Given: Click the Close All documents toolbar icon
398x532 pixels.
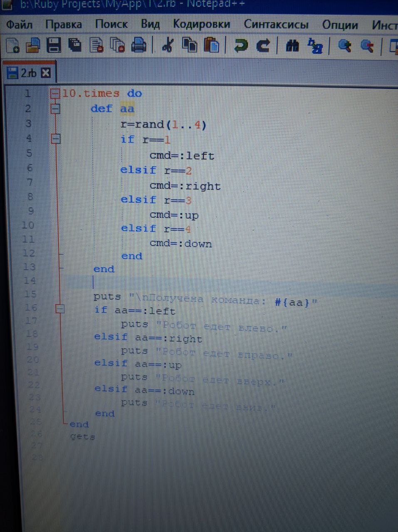Looking at the screenshot, I should (118, 45).
